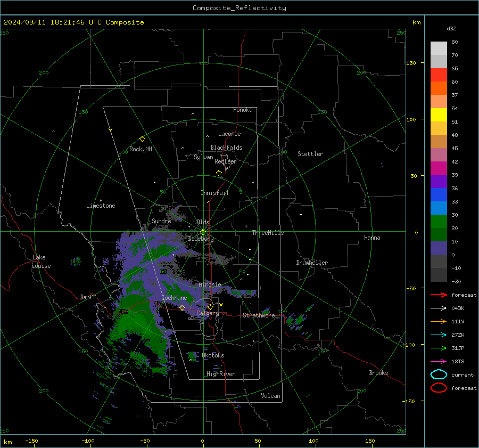Pick the green 20-30 dBZ swatch

click(x=439, y=222)
